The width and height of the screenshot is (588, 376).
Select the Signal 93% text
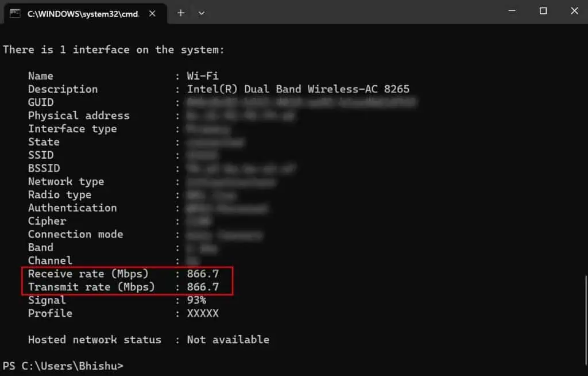[196, 300]
